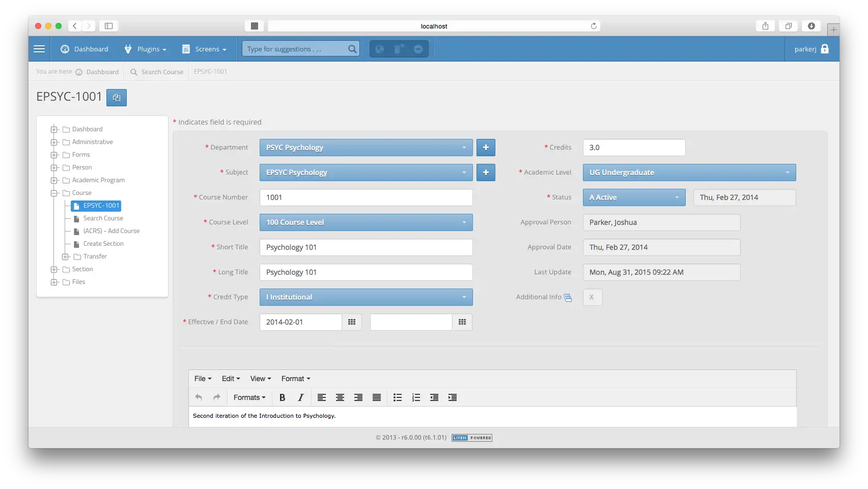
Task: Increase indent in the text editor
Action: pos(453,397)
